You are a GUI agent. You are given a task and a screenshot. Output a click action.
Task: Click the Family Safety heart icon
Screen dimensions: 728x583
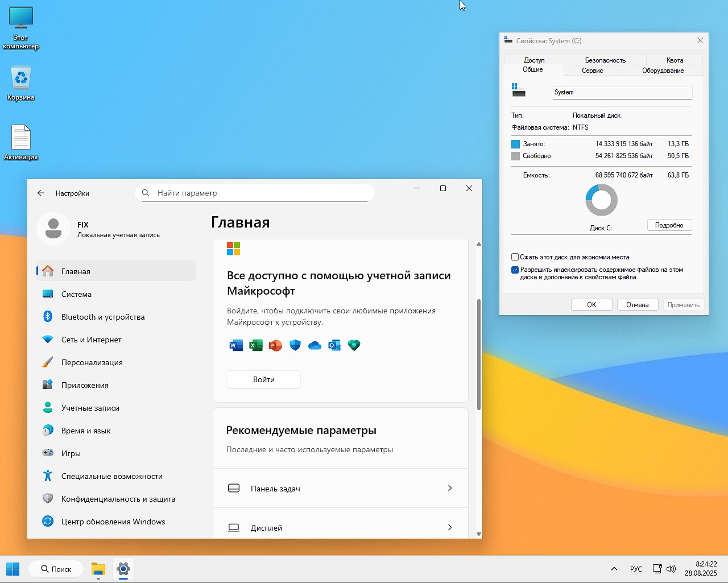354,345
